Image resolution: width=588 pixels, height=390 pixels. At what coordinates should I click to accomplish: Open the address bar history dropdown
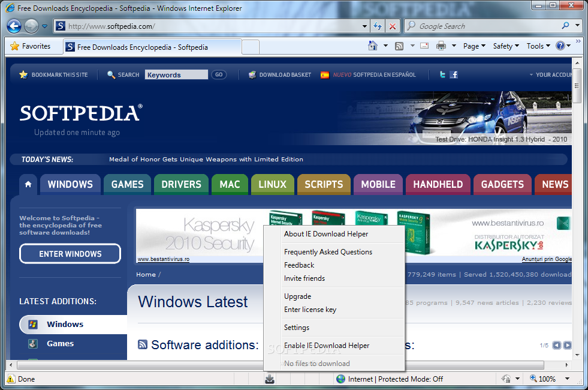(364, 26)
